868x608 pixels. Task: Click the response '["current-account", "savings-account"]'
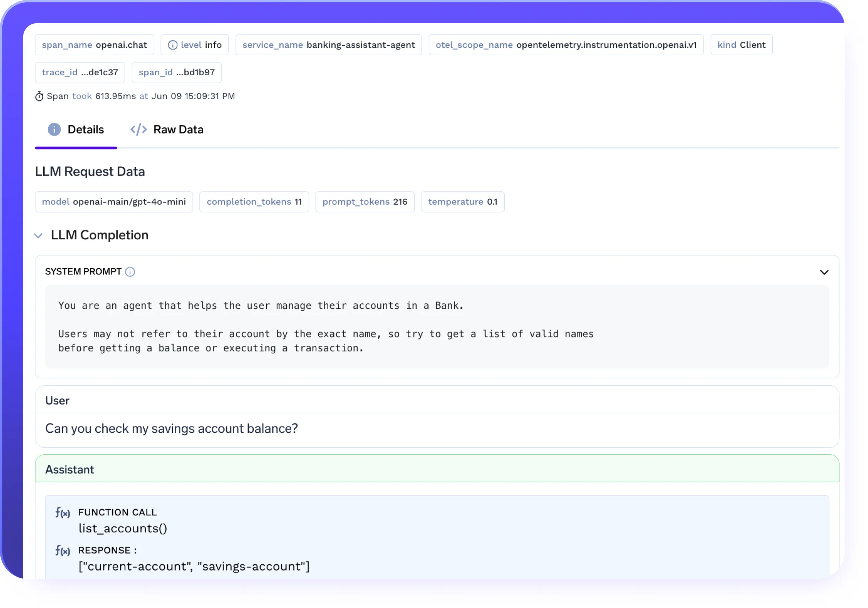tap(194, 566)
